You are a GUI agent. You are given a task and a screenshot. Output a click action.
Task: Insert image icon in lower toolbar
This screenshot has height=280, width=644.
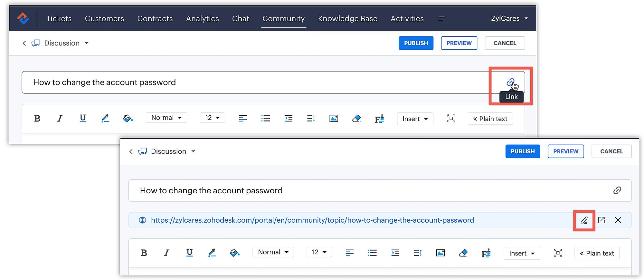(440, 253)
